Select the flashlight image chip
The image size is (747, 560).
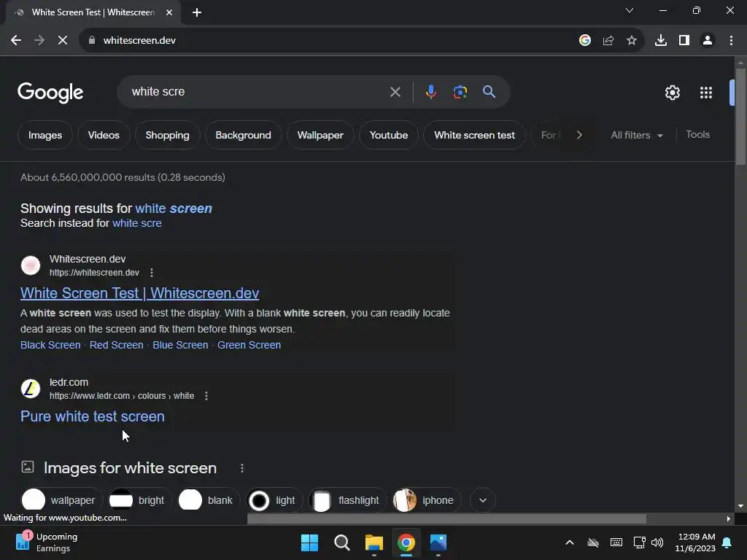347,500
